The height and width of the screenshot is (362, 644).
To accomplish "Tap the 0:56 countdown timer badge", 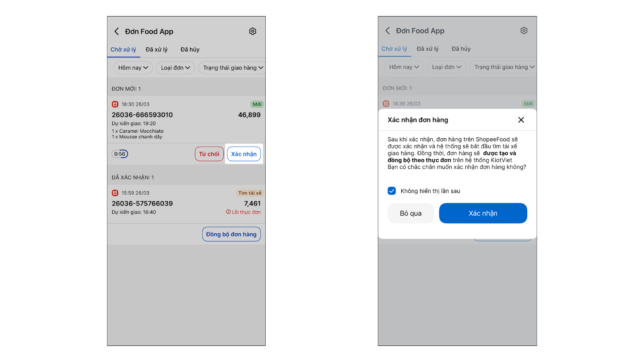I will 120,154.
